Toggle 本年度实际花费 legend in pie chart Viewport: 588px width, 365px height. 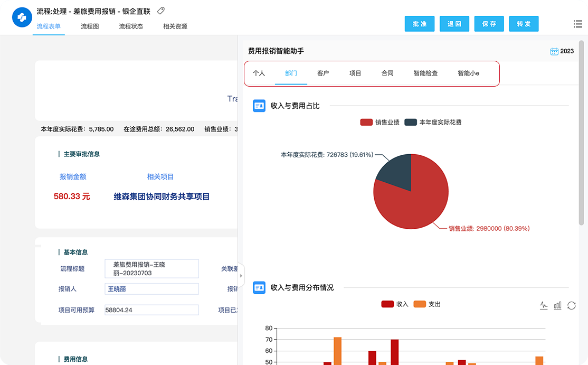(433, 123)
